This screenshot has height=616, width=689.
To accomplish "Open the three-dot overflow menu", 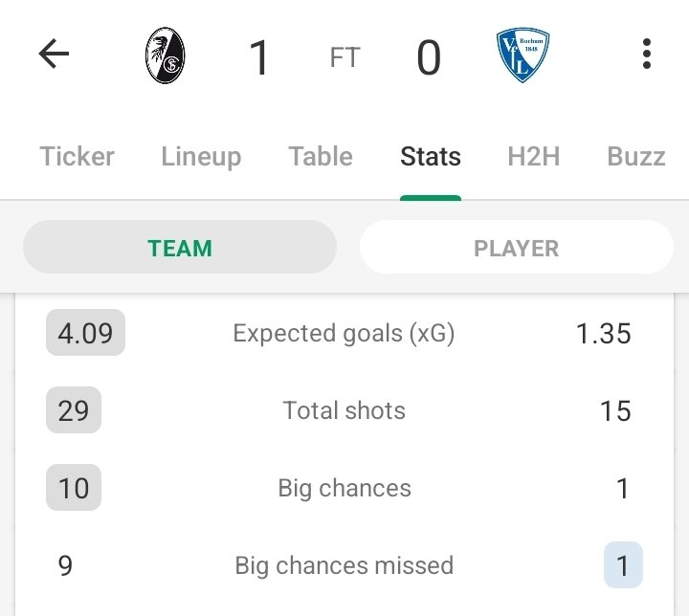I will click(x=647, y=55).
